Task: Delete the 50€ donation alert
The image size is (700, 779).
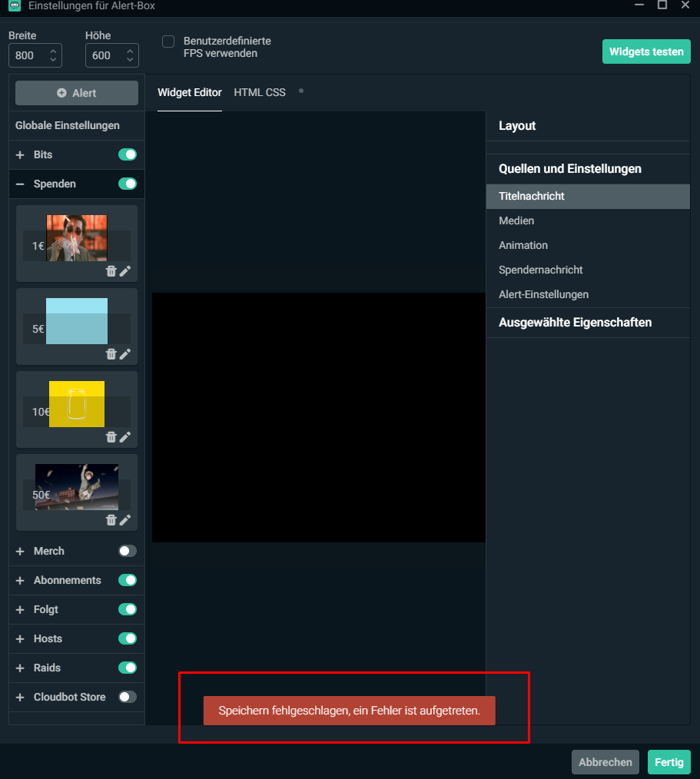Action: pos(111,520)
